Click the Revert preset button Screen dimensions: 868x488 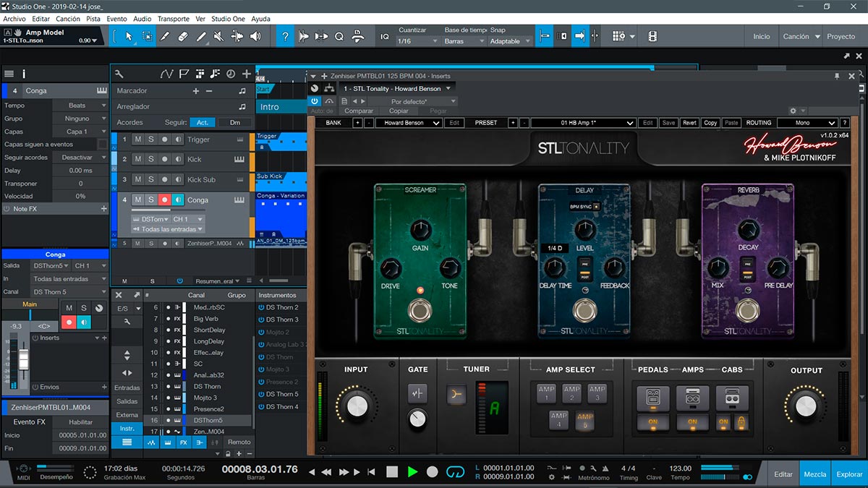coord(689,123)
